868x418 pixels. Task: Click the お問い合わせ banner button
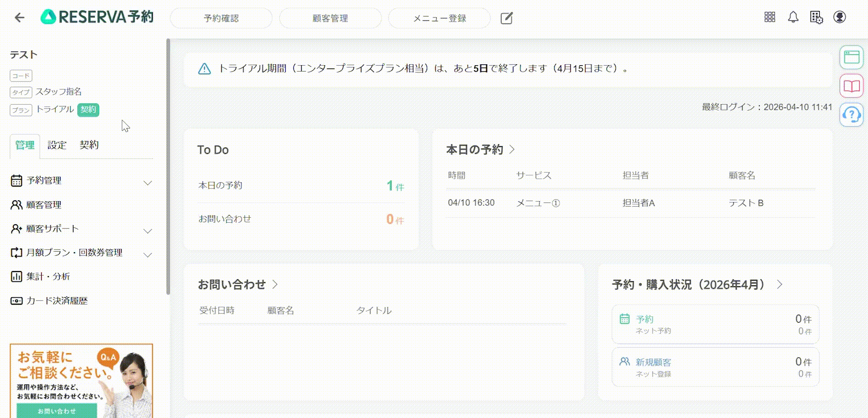click(x=57, y=411)
